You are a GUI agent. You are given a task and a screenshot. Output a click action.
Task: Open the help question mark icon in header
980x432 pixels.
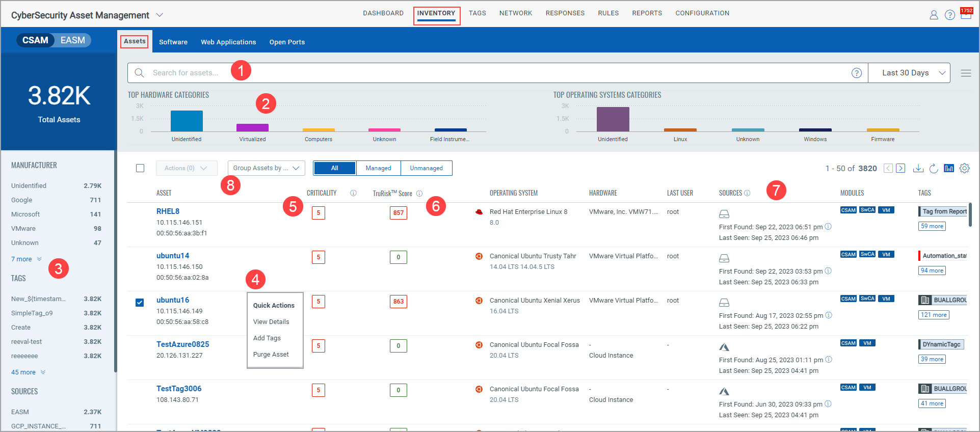coord(950,15)
